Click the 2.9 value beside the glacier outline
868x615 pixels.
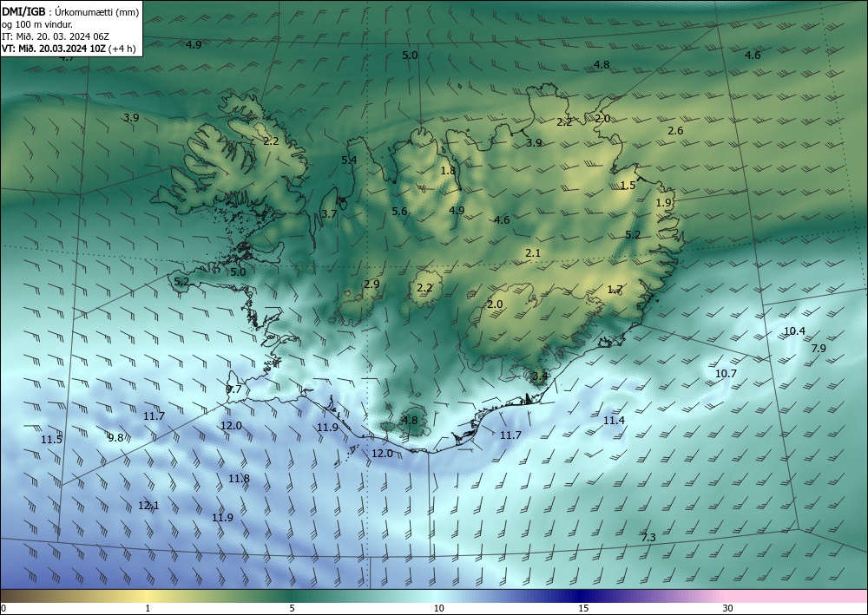[x=372, y=284]
